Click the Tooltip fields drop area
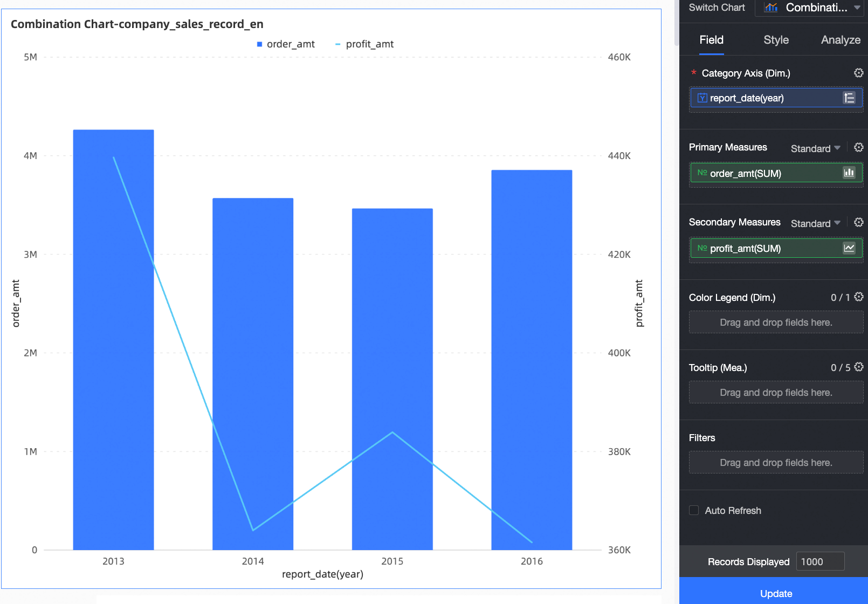868x604 pixels. 776,392
